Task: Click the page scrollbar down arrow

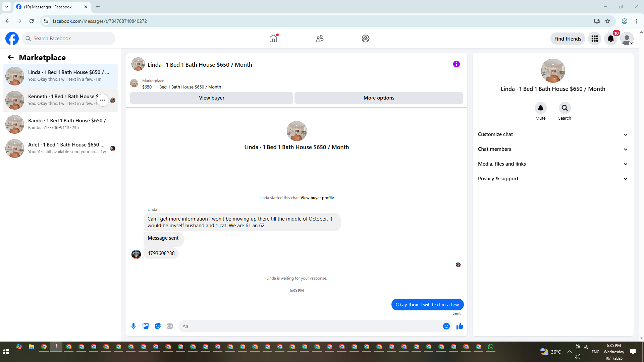Action: point(641,339)
